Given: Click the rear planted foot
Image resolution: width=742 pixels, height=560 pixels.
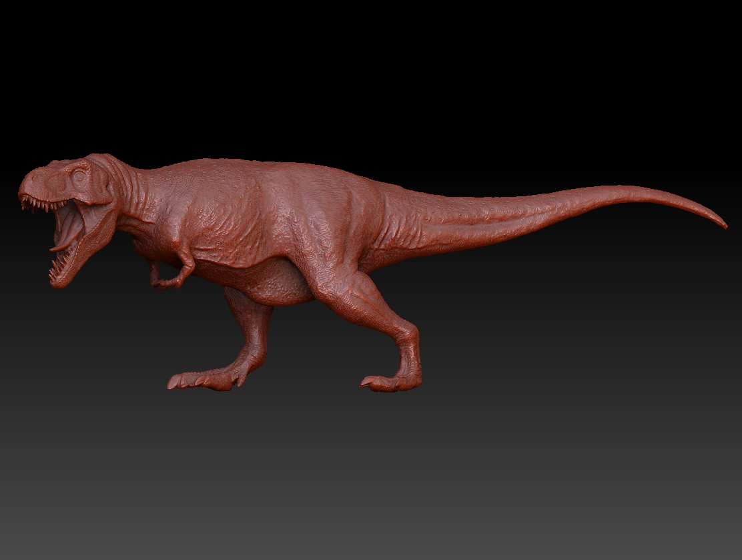Looking at the screenshot, I should 390,382.
